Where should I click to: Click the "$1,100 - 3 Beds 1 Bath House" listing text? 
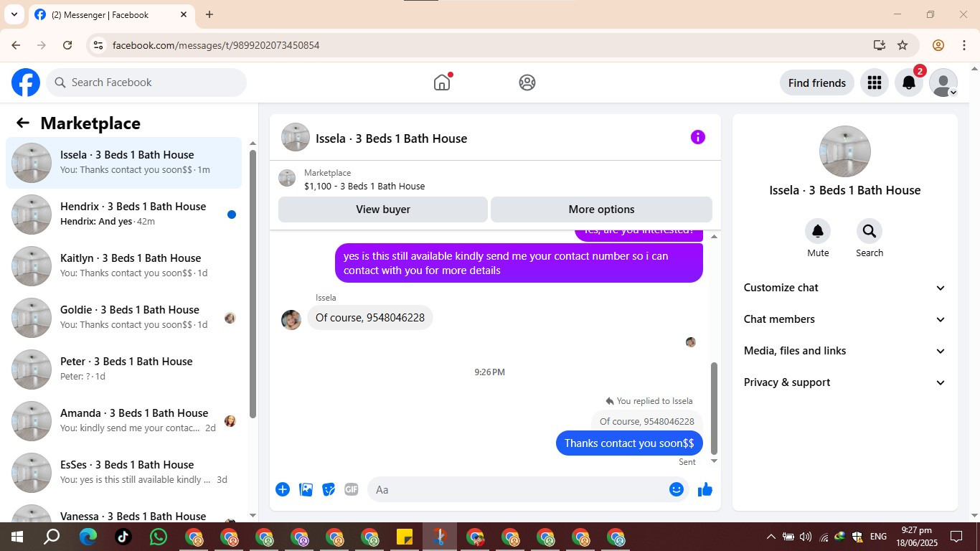[364, 187]
